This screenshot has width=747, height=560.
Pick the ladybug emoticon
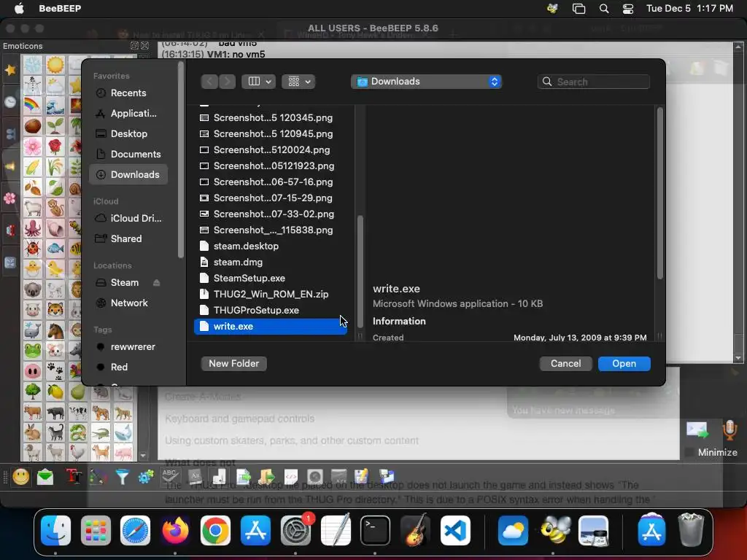(32, 249)
